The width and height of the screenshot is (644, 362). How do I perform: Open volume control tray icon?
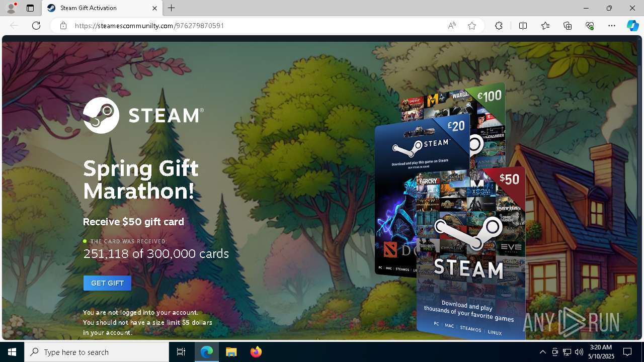(579, 352)
